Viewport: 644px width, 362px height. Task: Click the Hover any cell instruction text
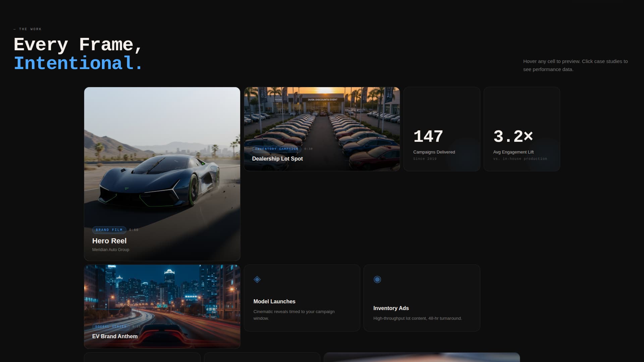pos(575,65)
